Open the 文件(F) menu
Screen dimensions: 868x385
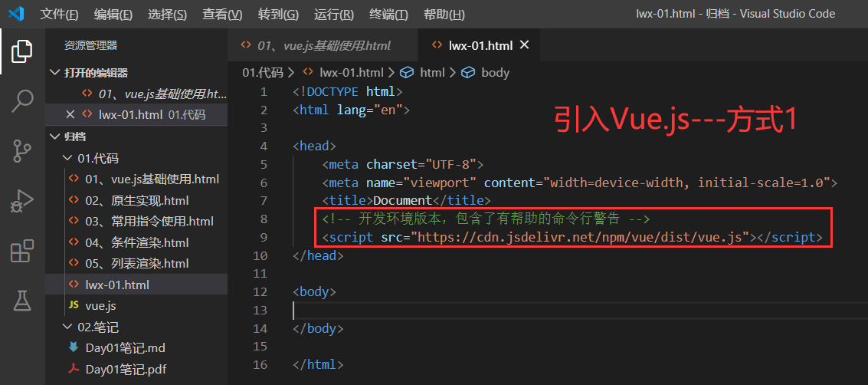(x=59, y=15)
